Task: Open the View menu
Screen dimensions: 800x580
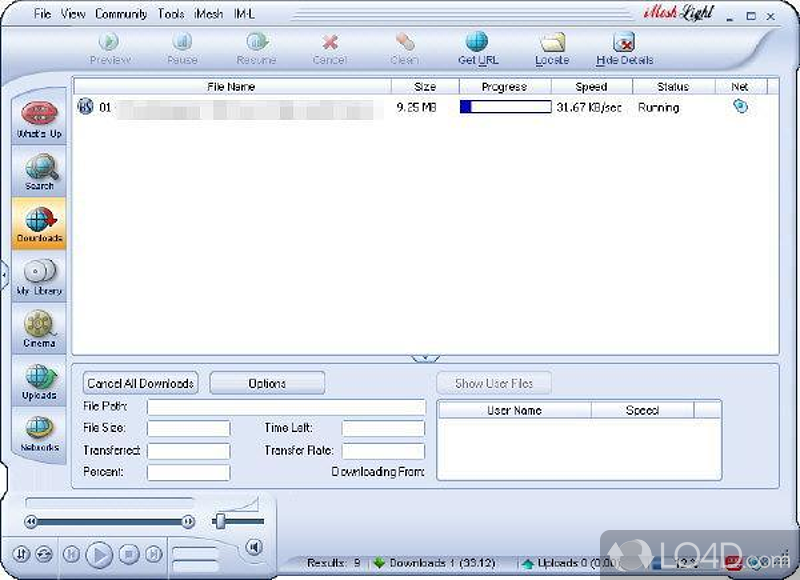Action: [73, 14]
